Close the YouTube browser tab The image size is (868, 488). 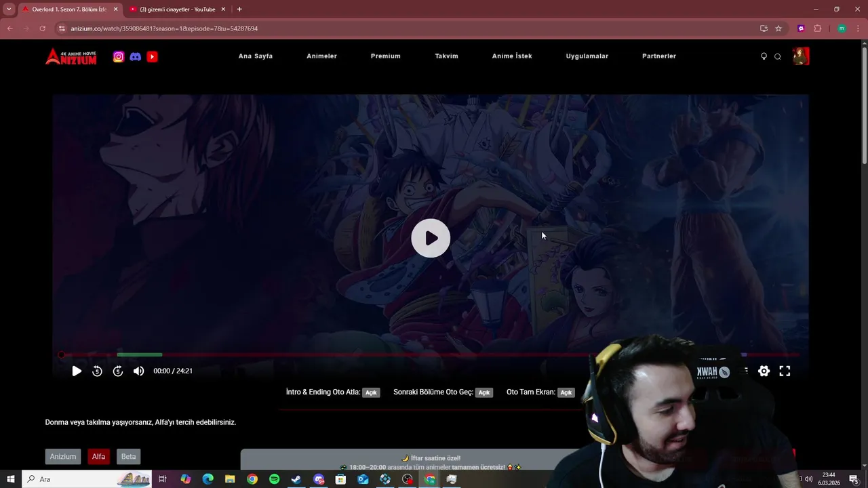point(223,9)
